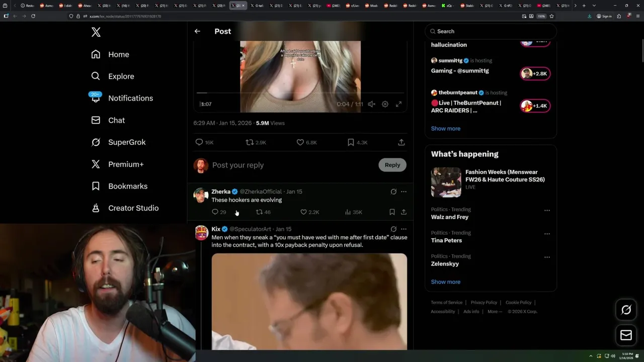644x362 pixels.
Task: Open Bookmarks in the sidebar
Action: coord(119,186)
